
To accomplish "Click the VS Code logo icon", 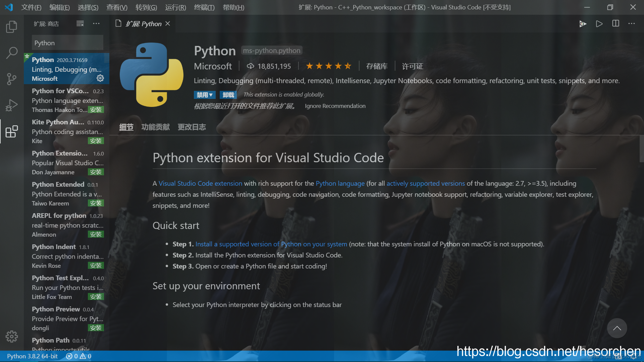I will tap(9, 7).
